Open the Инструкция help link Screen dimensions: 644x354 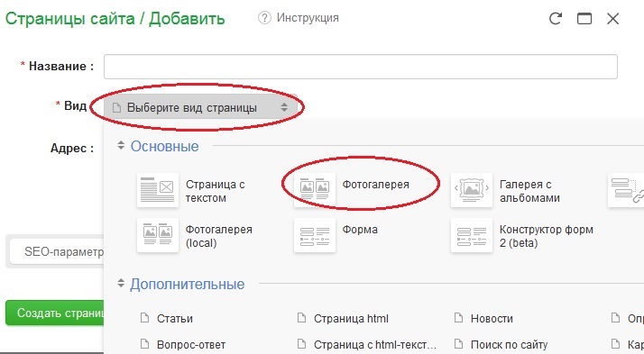(308, 18)
